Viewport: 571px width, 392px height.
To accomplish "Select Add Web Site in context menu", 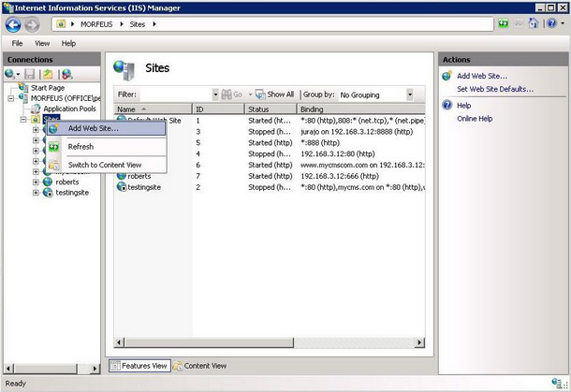I will pos(107,128).
